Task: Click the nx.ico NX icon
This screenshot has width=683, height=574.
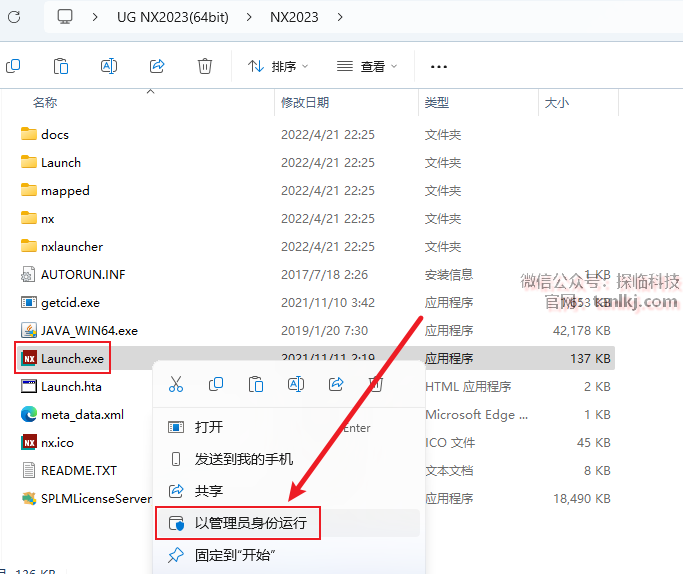Action: tap(29, 442)
